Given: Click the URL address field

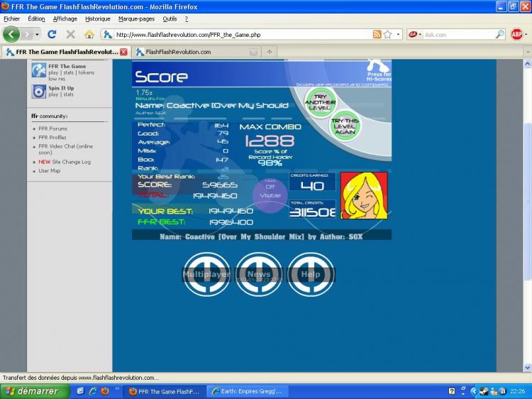Looking at the screenshot, I should click(x=241, y=34).
